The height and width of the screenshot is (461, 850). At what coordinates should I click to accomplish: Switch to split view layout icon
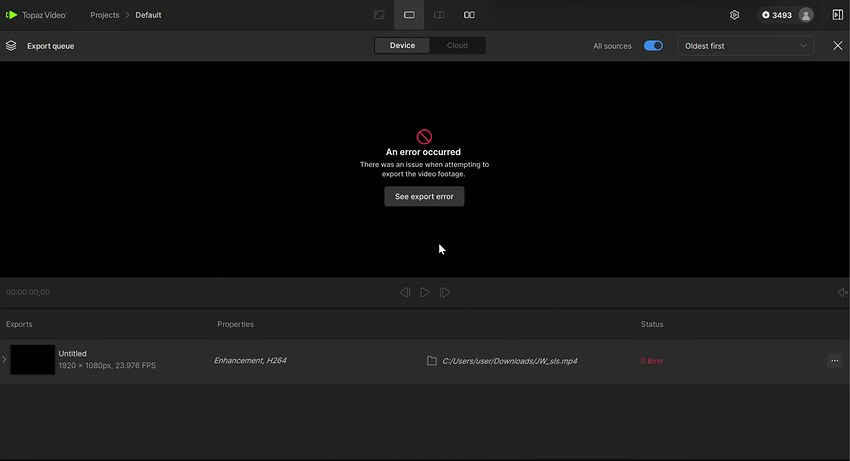(x=439, y=15)
